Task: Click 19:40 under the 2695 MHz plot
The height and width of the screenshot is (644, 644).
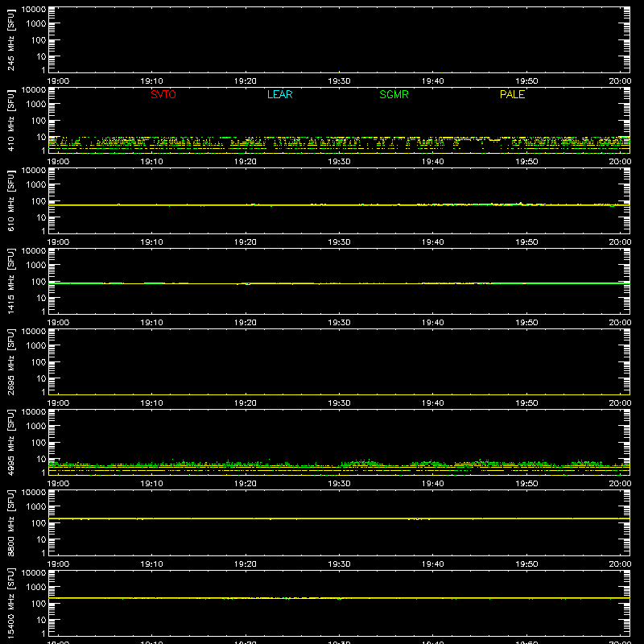Action: 433,403
